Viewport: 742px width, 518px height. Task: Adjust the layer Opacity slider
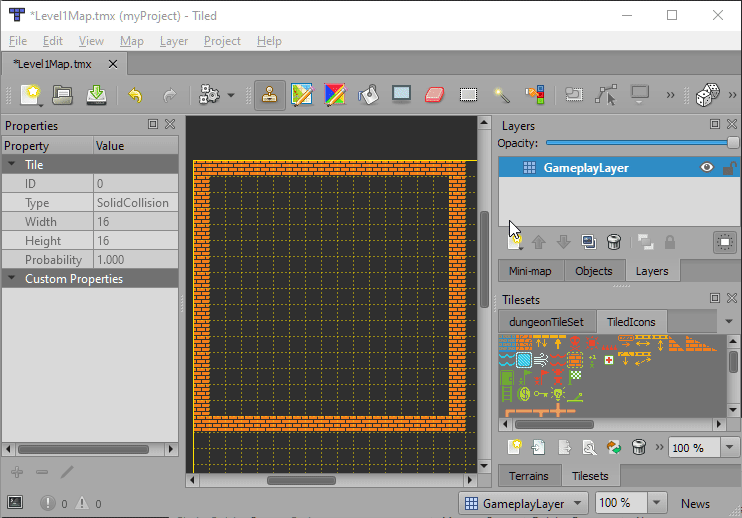pyautogui.click(x=640, y=143)
